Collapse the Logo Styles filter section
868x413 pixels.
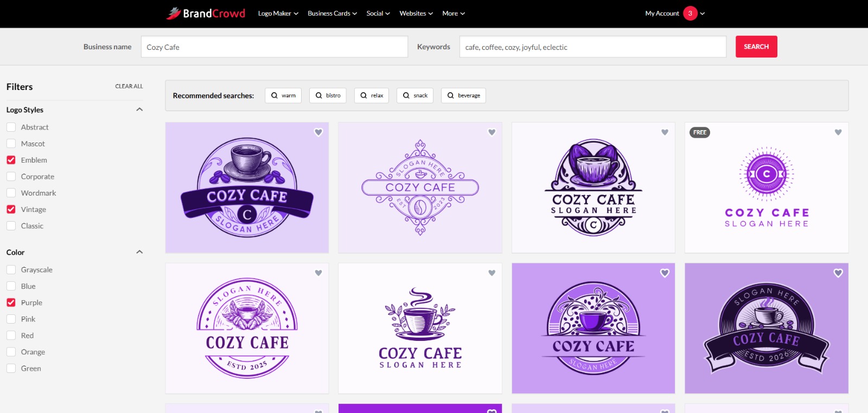click(x=139, y=109)
